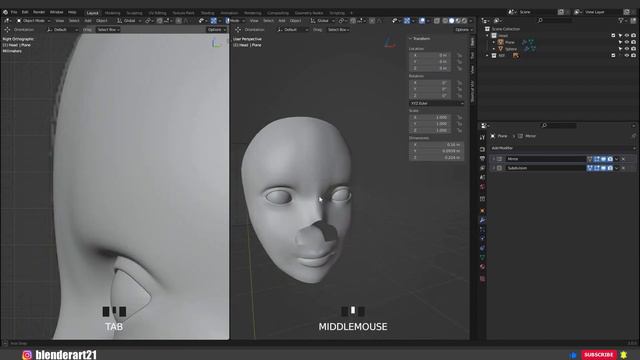This screenshot has width=640, height=360.
Task: Open the World properties tab
Action: 482,187
